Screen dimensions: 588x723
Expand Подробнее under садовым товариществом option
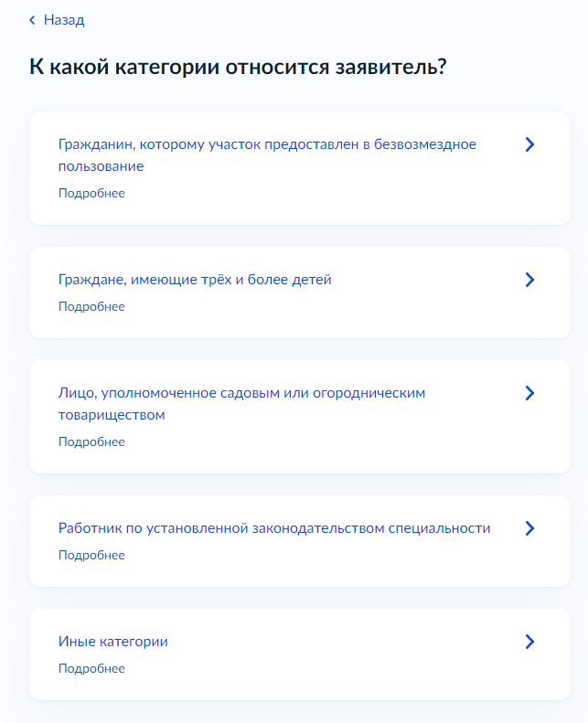point(91,441)
